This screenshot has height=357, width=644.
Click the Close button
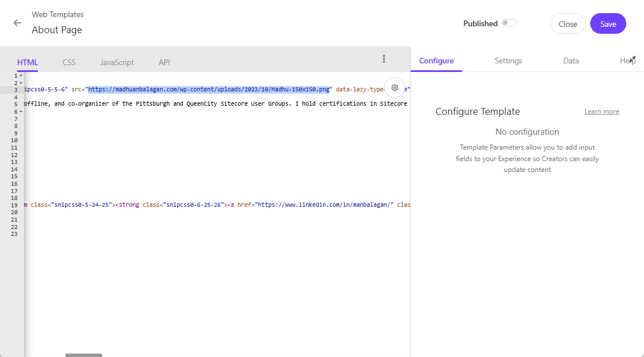(x=567, y=24)
